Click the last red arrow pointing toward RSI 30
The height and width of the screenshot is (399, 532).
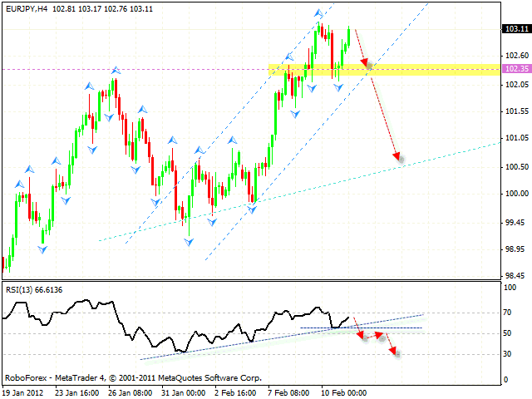click(x=394, y=352)
